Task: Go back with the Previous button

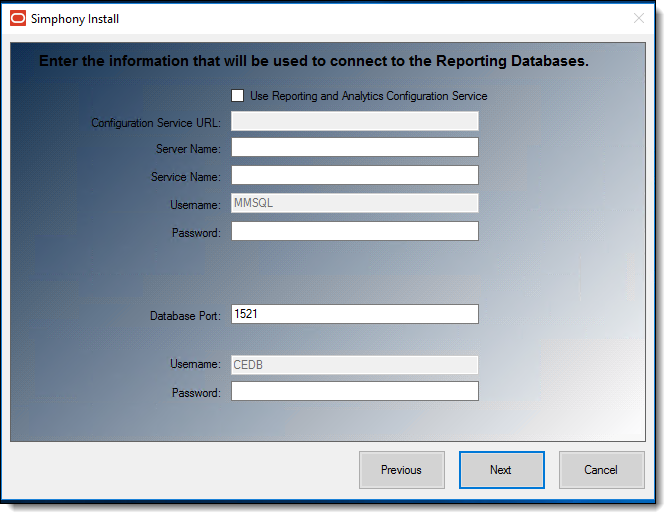Action: click(x=402, y=470)
